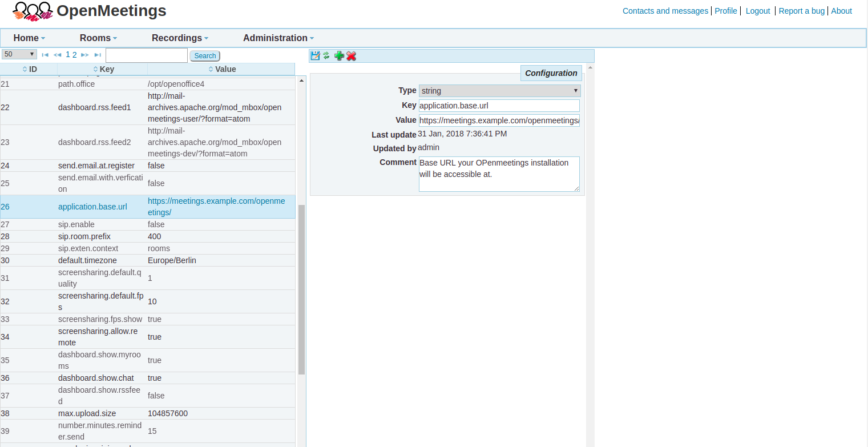Click Report a bug link
Screen dimensions: 868x447
pos(801,11)
